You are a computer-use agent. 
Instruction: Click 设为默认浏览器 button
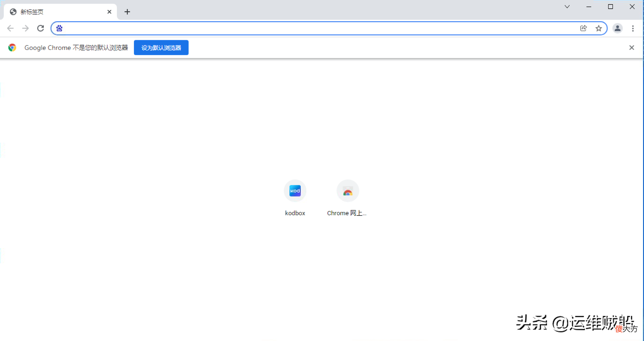tap(161, 48)
